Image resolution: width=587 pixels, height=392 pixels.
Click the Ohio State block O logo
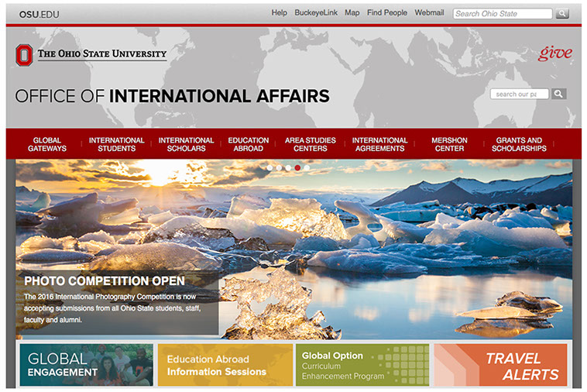coord(24,54)
